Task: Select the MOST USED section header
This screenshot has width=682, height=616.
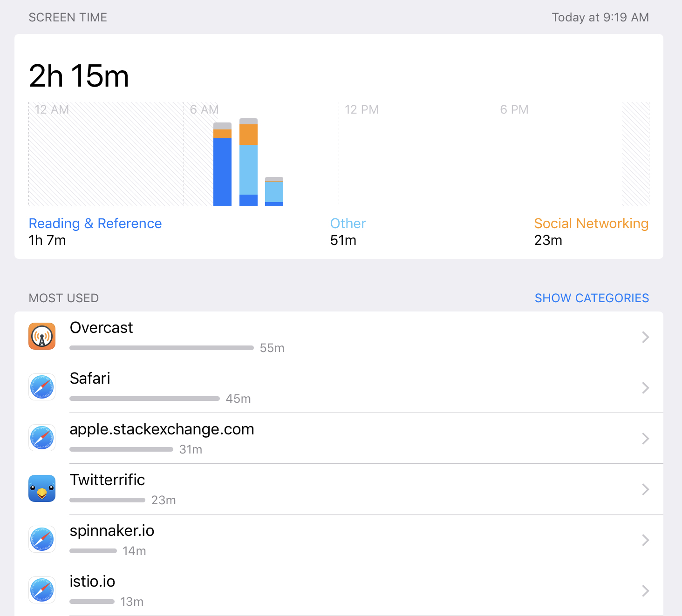Action: click(x=63, y=298)
